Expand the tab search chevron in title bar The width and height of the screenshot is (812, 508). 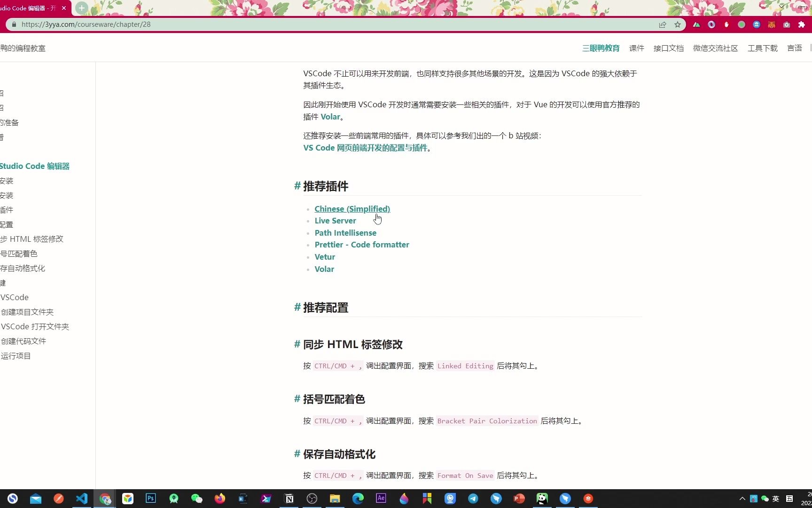781,7
